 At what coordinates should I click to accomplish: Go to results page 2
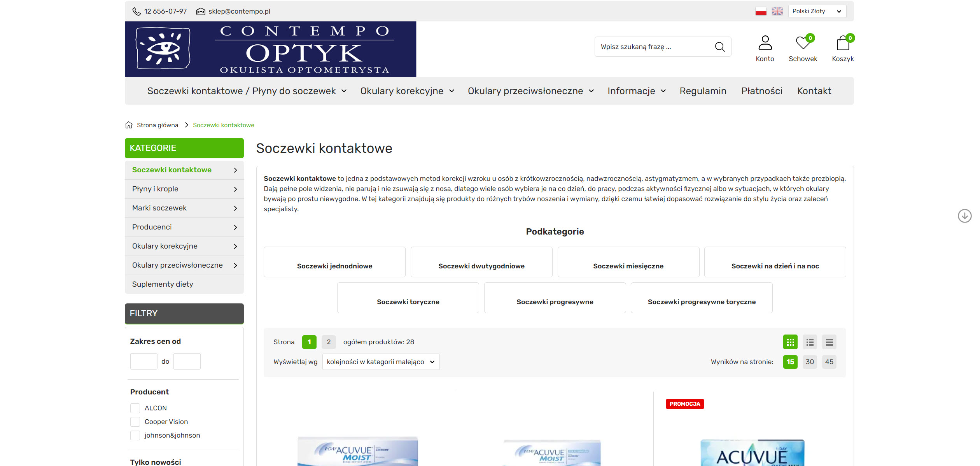coord(329,342)
